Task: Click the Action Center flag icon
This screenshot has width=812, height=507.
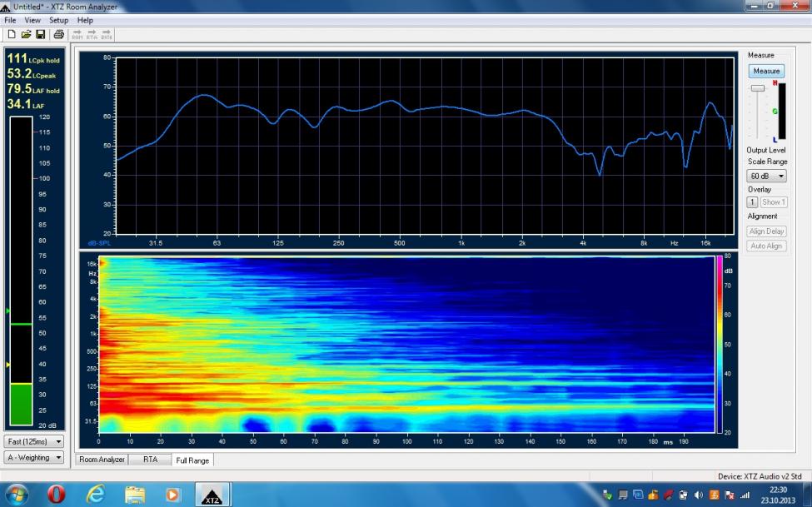Action: click(x=730, y=495)
